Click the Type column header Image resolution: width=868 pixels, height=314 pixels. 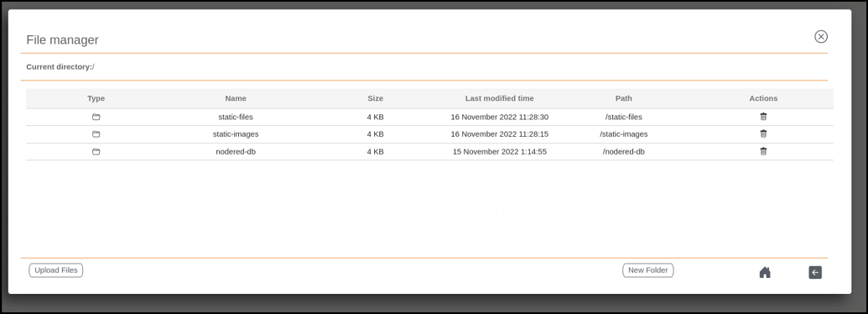pos(96,98)
